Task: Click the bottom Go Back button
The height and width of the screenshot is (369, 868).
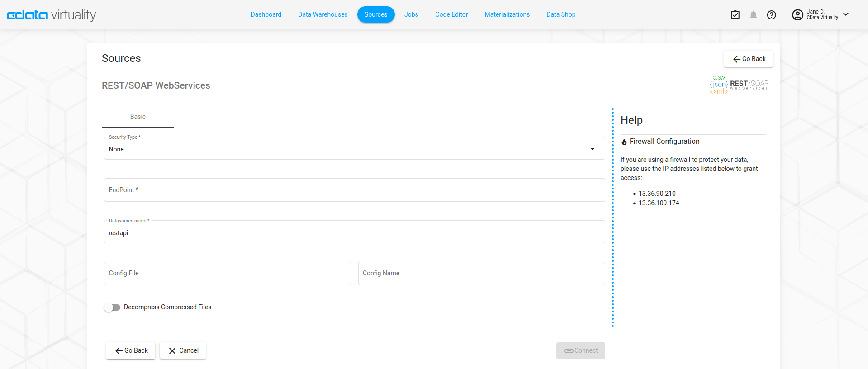Action: click(x=131, y=350)
